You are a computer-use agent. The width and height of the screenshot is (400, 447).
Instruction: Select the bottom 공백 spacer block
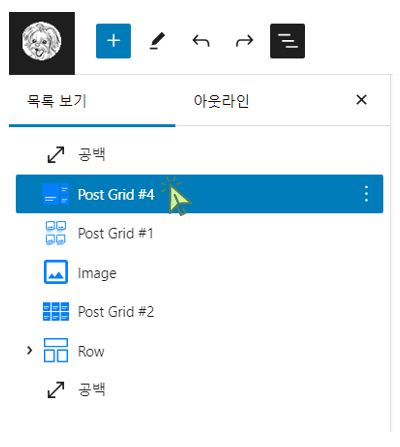[x=199, y=390]
